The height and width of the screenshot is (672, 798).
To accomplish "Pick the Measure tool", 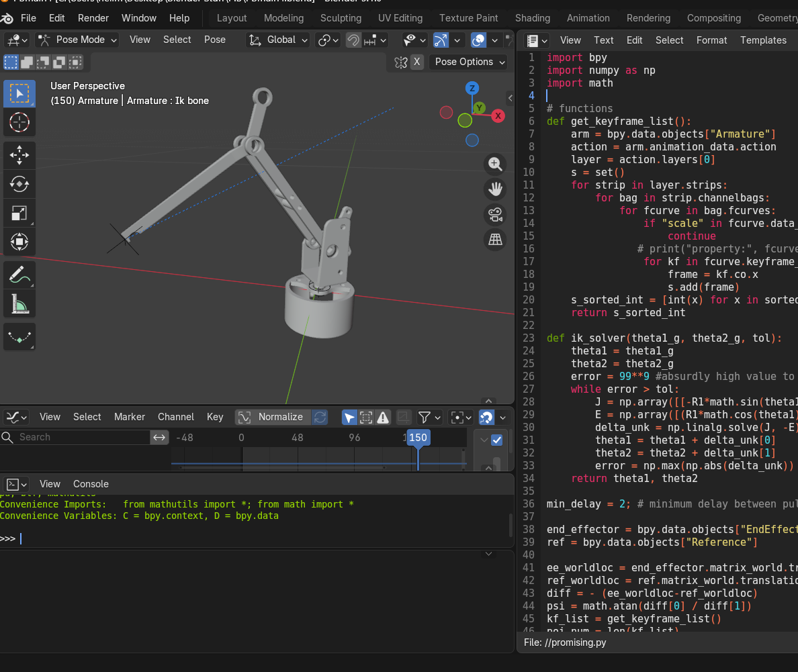I will (19, 303).
